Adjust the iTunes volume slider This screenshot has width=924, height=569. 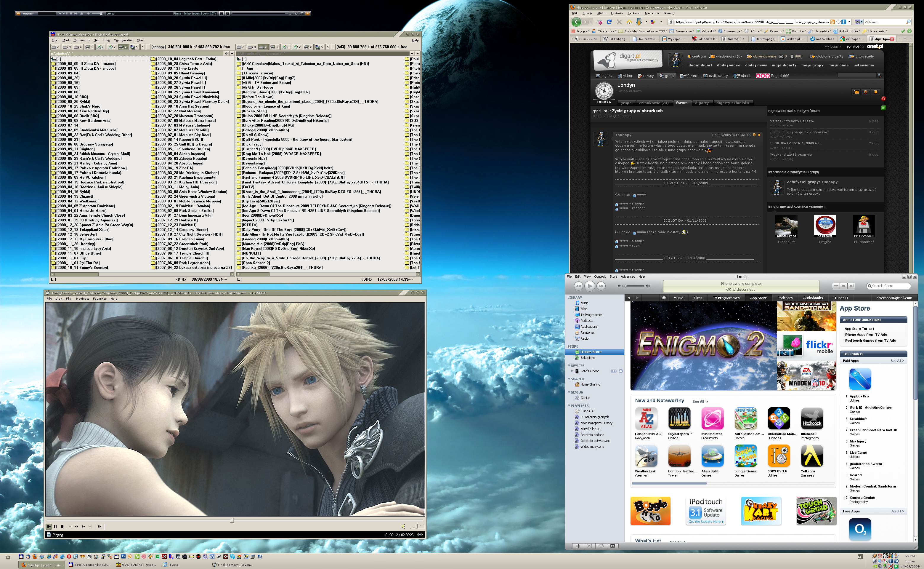pos(634,286)
